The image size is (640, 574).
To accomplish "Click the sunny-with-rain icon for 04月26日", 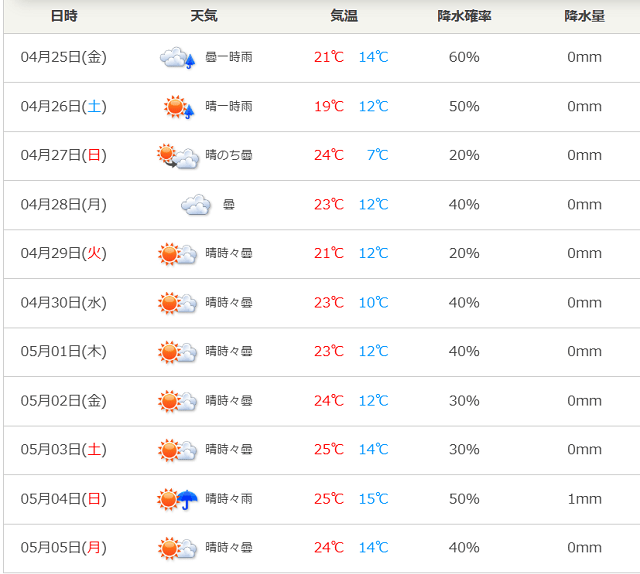I will coord(179,107).
